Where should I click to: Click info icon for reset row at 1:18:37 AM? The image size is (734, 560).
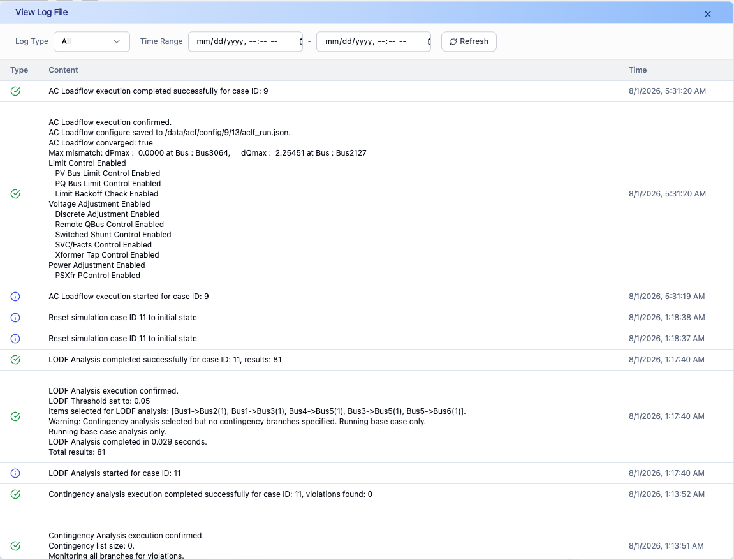pyautogui.click(x=15, y=339)
